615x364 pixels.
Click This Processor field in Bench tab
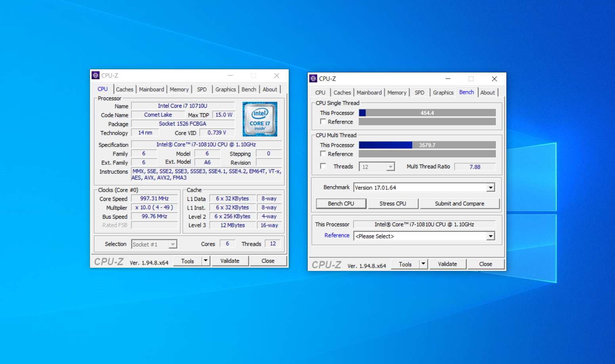(424, 225)
